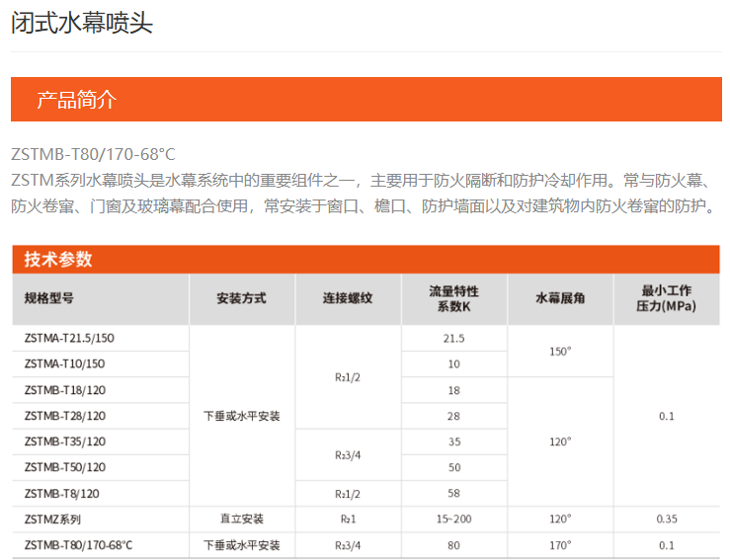Select the 水幕展角 column header
Image resolution: width=730 pixels, height=560 pixels.
[x=560, y=298]
